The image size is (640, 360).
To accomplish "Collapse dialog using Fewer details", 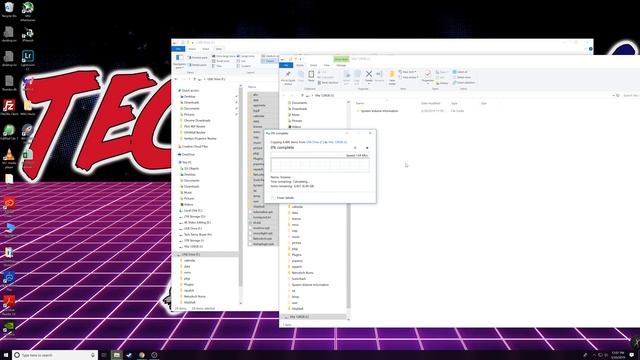I will [x=282, y=198].
